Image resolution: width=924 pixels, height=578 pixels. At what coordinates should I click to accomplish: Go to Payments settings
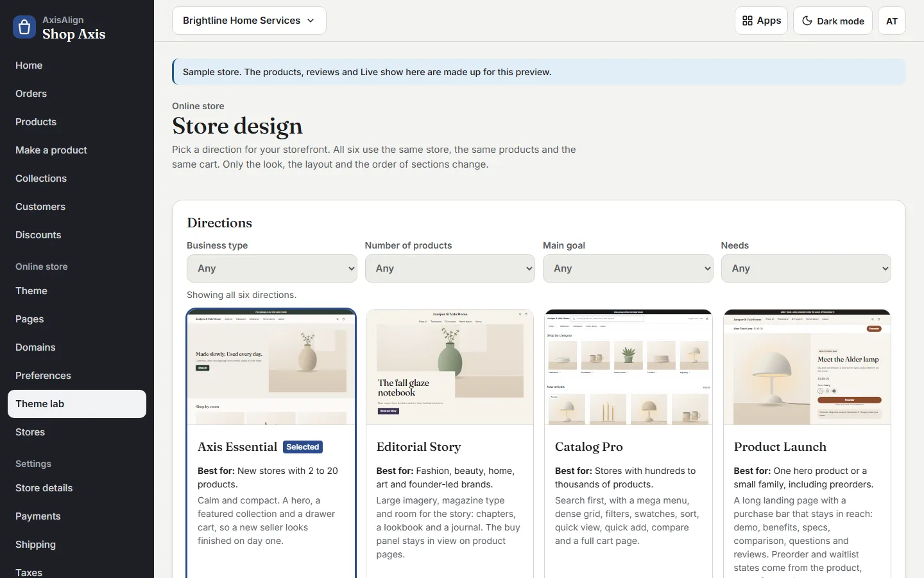coord(77,516)
